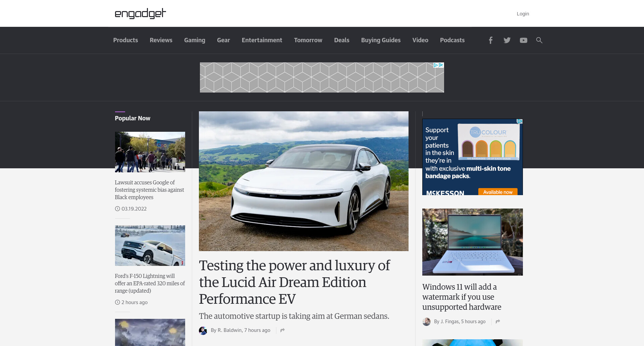Click the Ford F-150 in snow thumbnail
Image resolution: width=644 pixels, height=346 pixels.
click(150, 245)
